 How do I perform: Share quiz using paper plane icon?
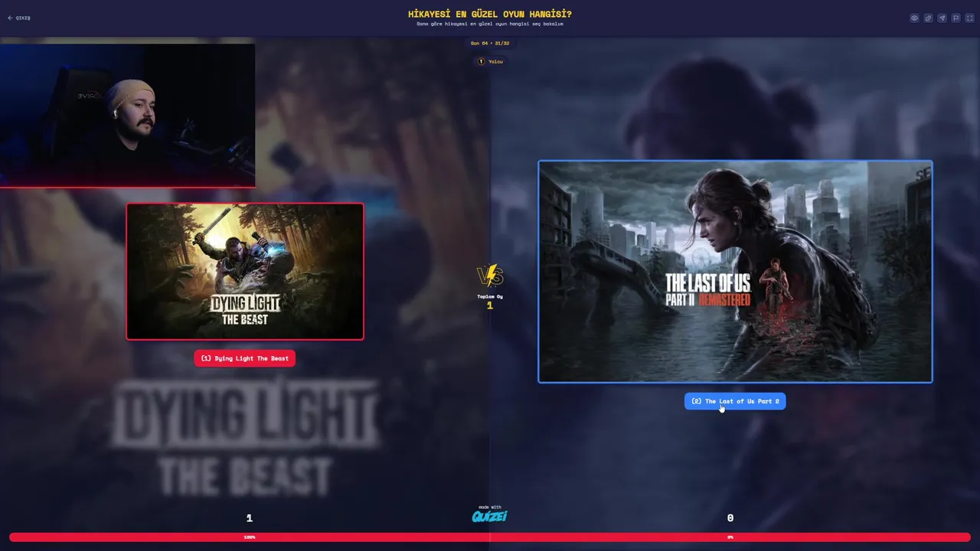[x=942, y=18]
